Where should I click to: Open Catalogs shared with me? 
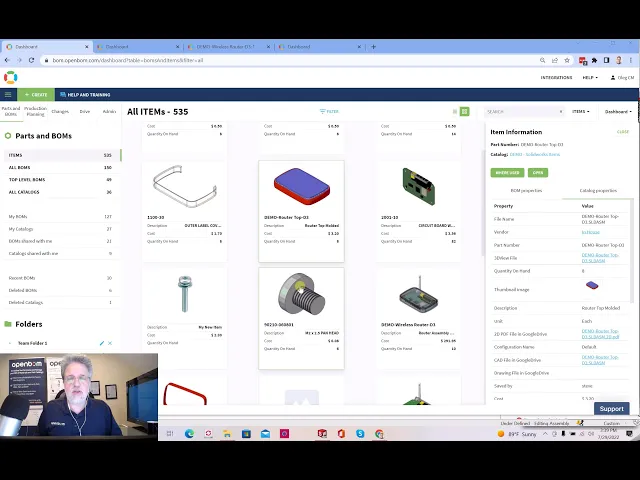pyautogui.click(x=60, y=253)
